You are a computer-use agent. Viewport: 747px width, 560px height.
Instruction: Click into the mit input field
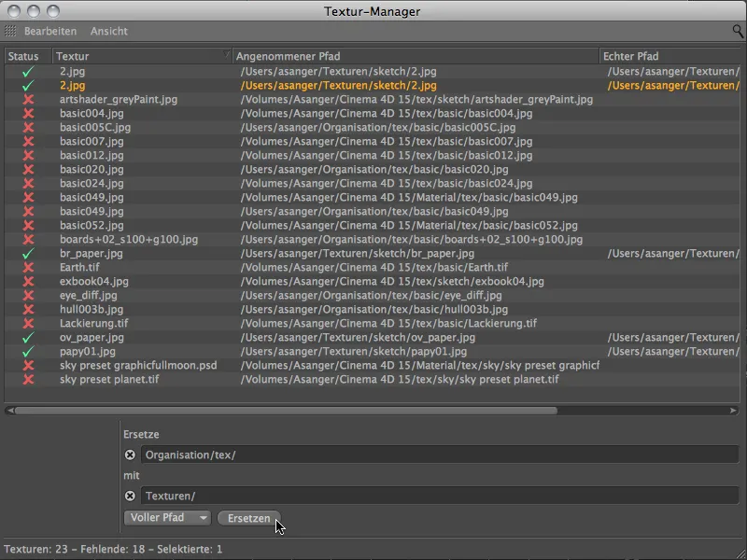click(439, 496)
